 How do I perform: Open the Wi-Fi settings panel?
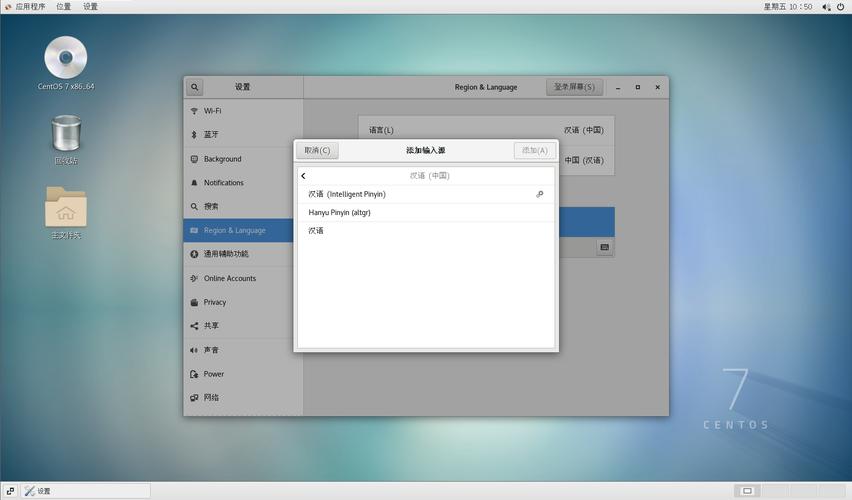coord(243,111)
